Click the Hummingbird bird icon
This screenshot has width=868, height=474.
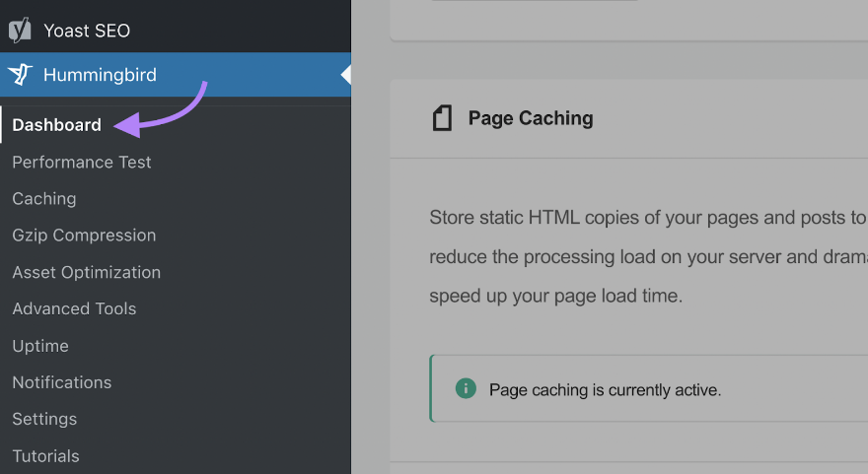20,74
